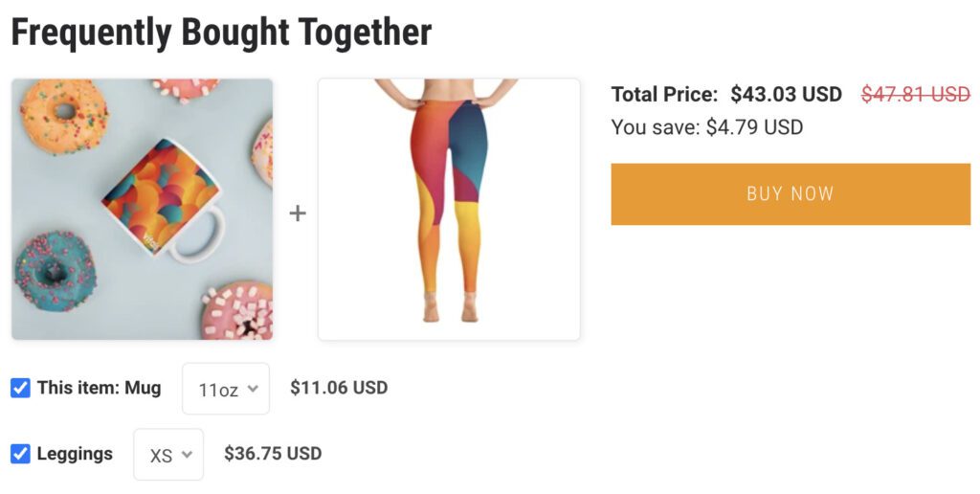
Task: Click the chevron arrow on the XS selector
Action: (187, 455)
